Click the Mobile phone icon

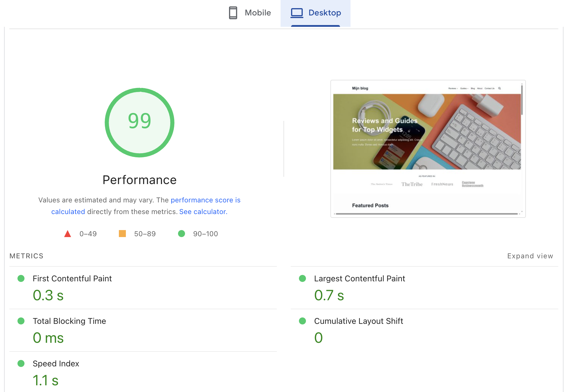233,13
